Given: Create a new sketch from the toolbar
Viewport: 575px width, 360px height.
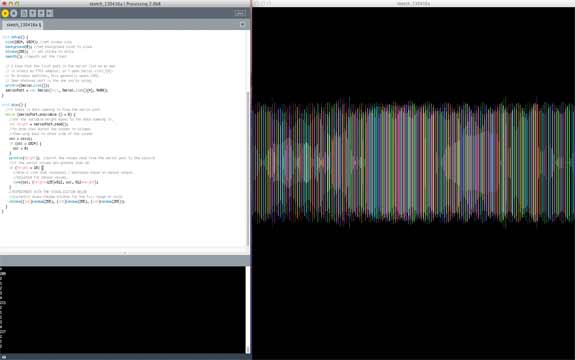Looking at the screenshot, I should coord(24,14).
